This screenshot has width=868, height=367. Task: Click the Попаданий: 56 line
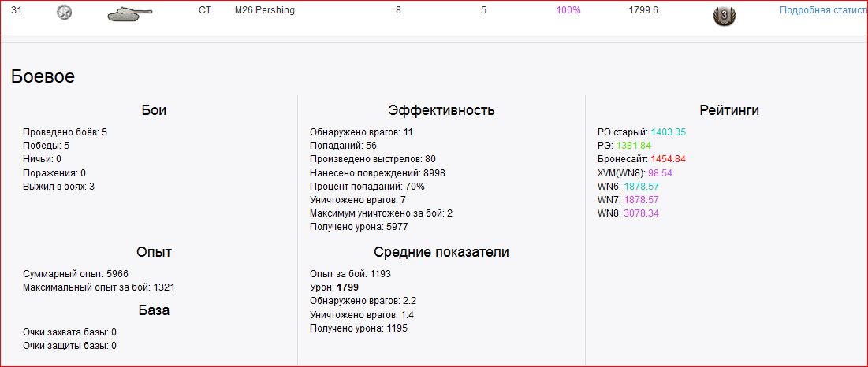343,146
